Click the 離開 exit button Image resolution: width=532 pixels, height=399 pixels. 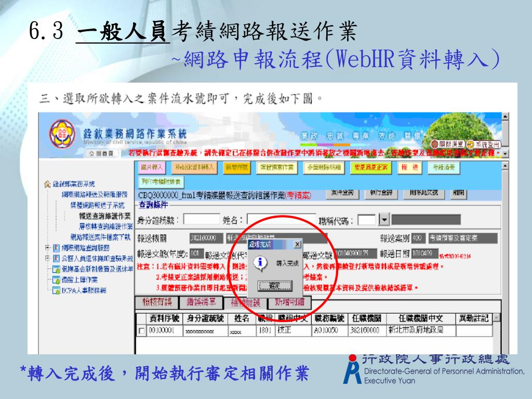tap(459, 193)
